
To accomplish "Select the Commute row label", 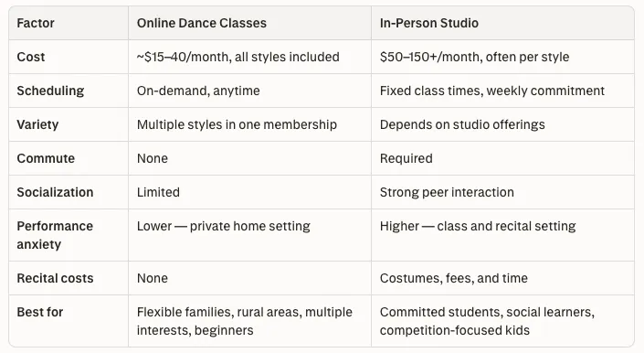I will click(46, 158).
